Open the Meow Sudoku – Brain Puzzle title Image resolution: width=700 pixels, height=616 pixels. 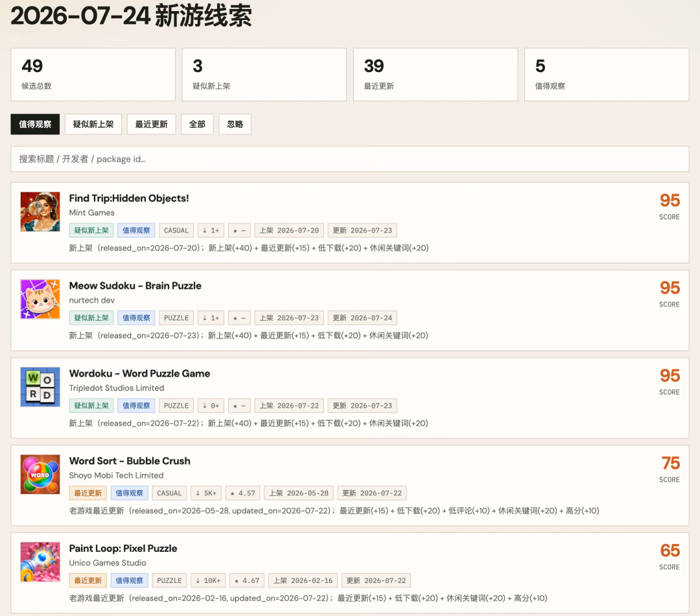pos(135,286)
